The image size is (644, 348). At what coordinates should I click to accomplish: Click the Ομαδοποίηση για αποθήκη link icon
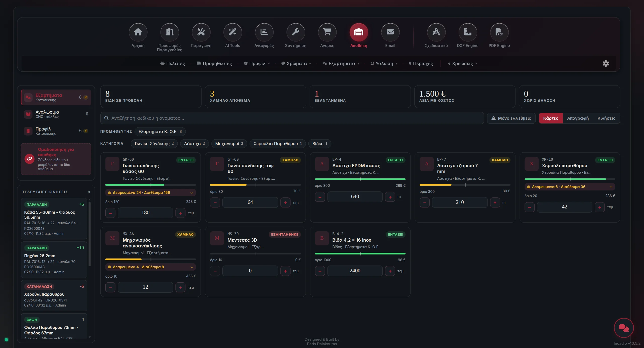click(29, 159)
